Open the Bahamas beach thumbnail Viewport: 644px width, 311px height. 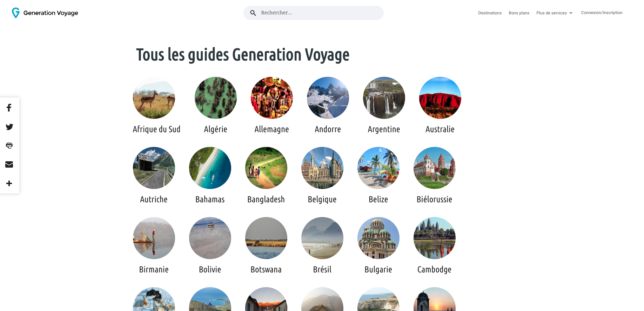click(210, 168)
